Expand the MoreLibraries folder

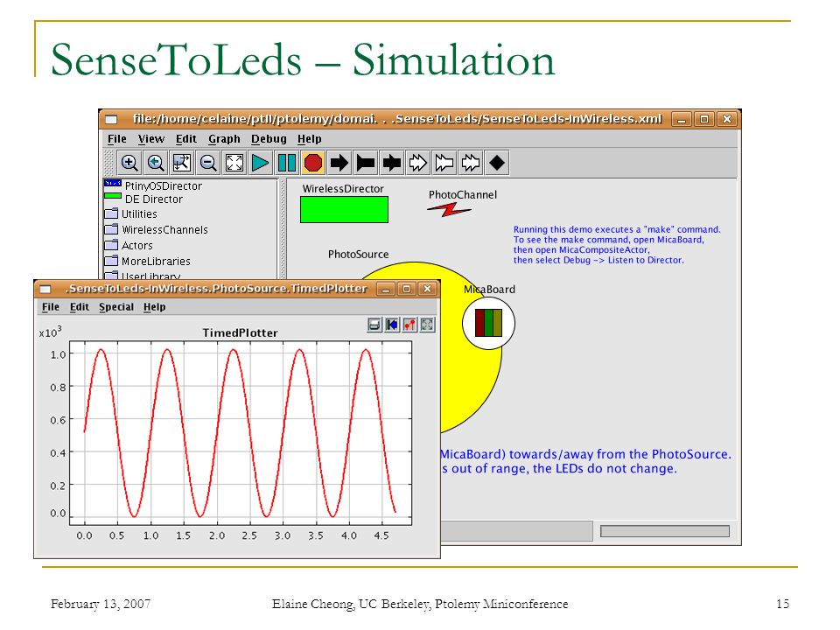tap(147, 261)
